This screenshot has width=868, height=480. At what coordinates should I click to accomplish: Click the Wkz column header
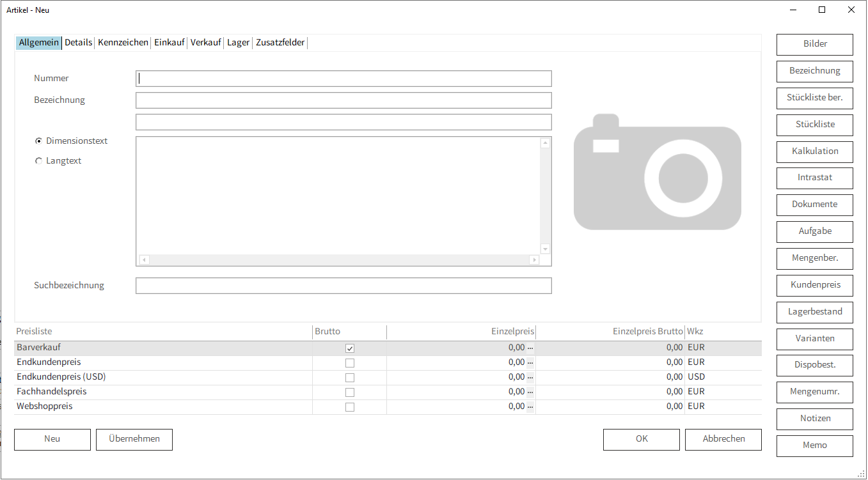(x=723, y=332)
